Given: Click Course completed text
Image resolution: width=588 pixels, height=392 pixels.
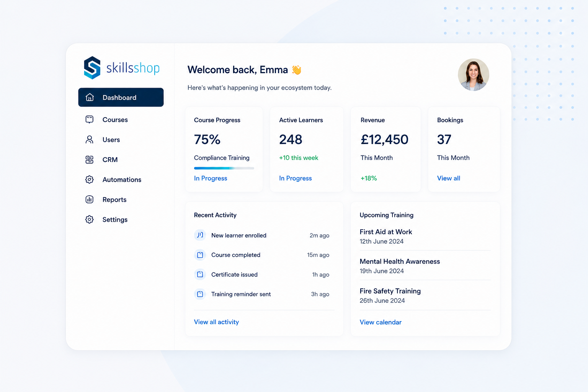Looking at the screenshot, I should [236, 255].
